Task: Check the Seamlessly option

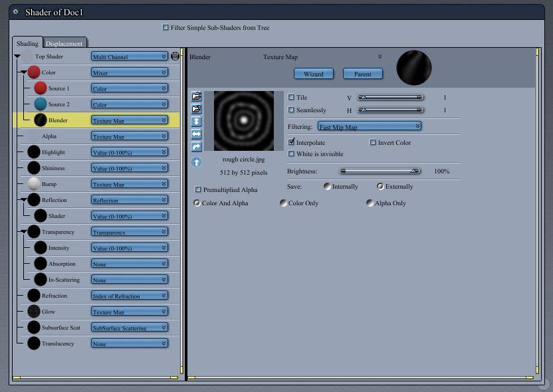Action: pyautogui.click(x=291, y=110)
